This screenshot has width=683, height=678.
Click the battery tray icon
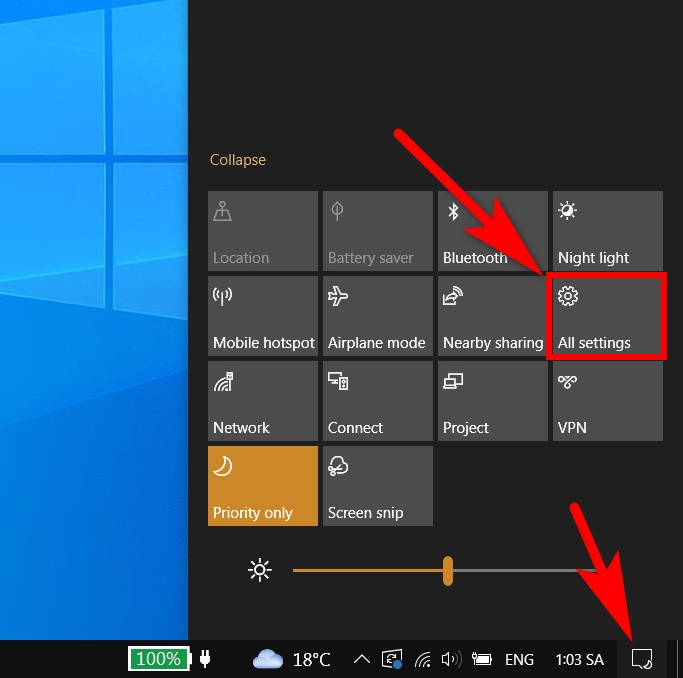[x=481, y=659]
